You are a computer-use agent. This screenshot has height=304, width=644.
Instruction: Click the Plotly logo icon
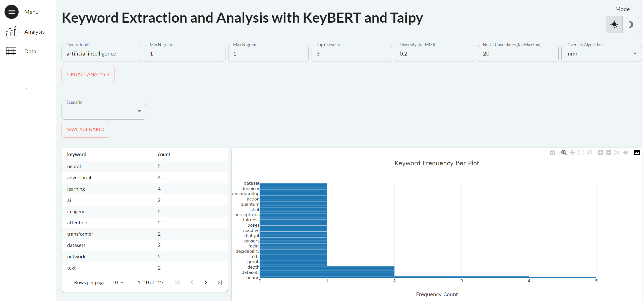[x=637, y=153]
